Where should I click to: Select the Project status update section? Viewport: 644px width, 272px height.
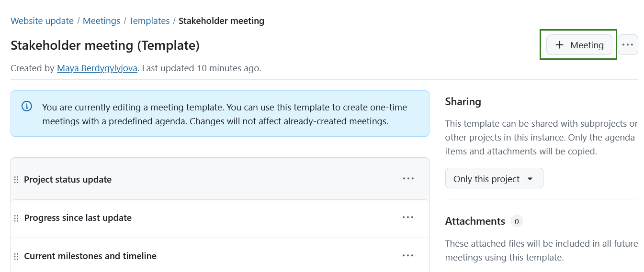click(x=68, y=180)
